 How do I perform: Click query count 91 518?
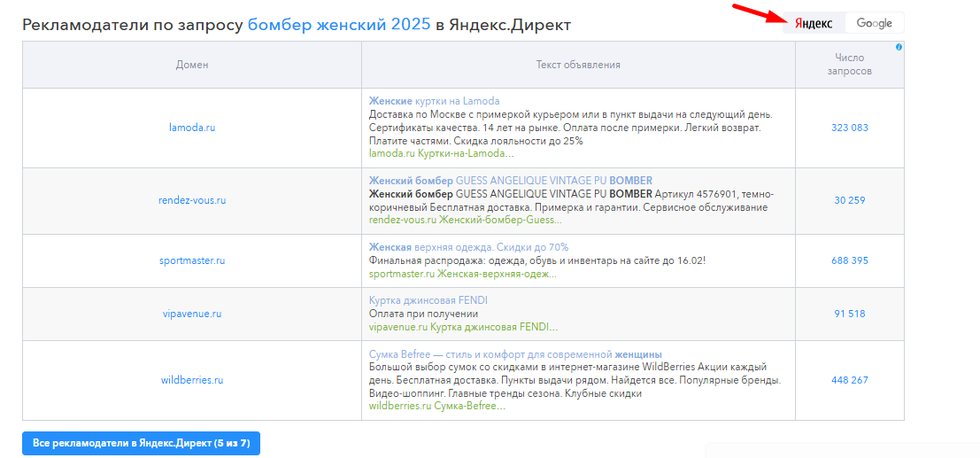849,314
